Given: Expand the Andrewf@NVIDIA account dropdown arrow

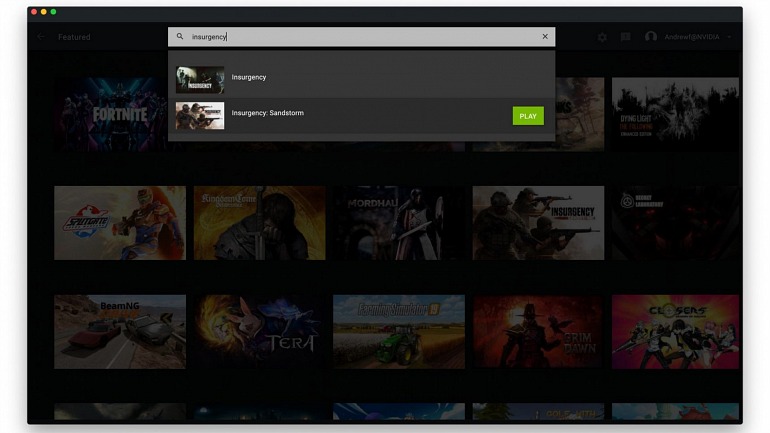Looking at the screenshot, I should pyautogui.click(x=729, y=37).
